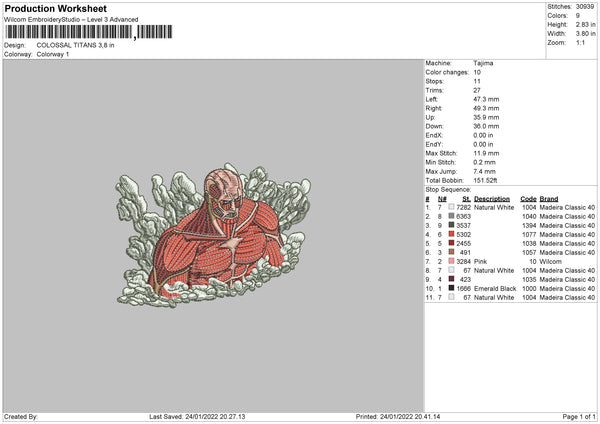Select the Natural White swatch in stop 1
Screen dimensions: 600x424
[452, 207]
